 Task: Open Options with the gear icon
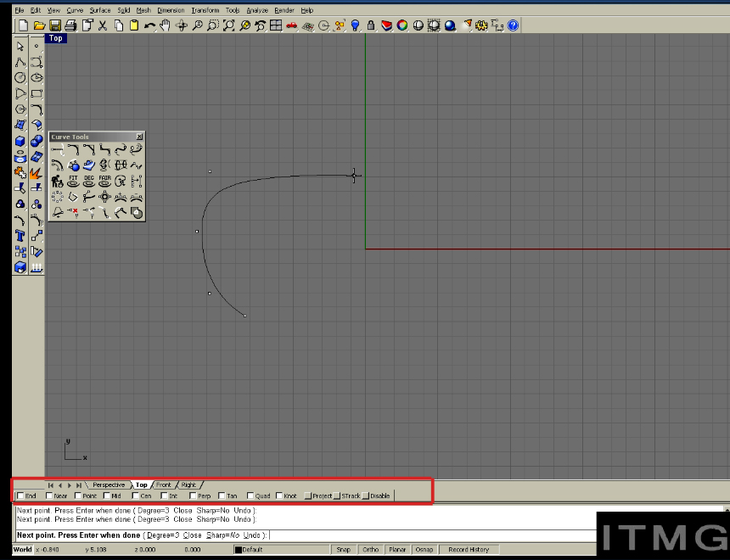click(x=481, y=25)
